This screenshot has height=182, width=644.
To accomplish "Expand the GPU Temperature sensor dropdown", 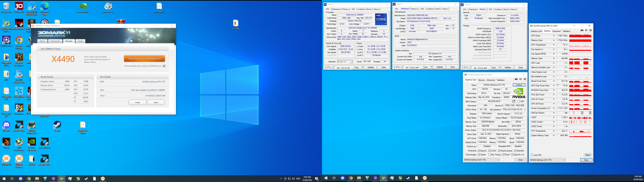I will (554, 45).
